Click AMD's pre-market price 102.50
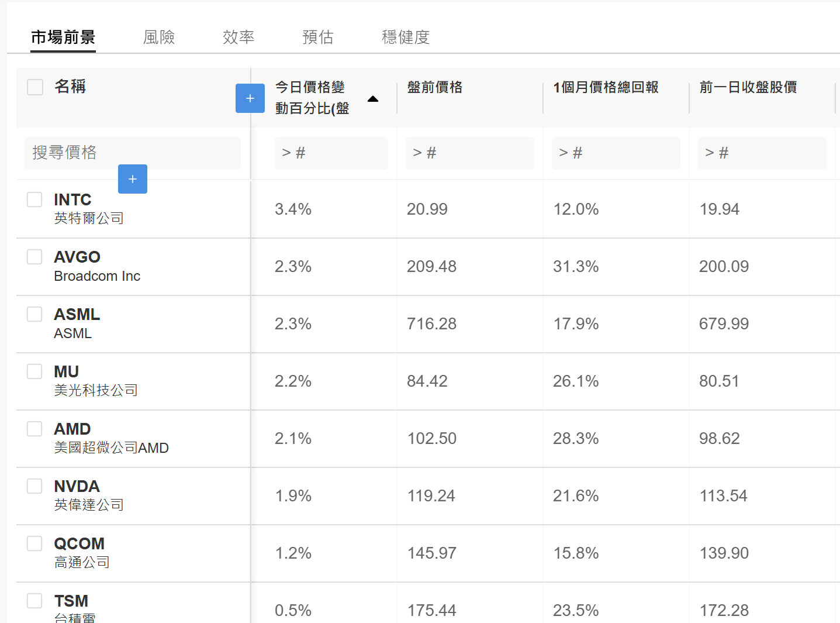The width and height of the screenshot is (840, 623). coord(431,438)
